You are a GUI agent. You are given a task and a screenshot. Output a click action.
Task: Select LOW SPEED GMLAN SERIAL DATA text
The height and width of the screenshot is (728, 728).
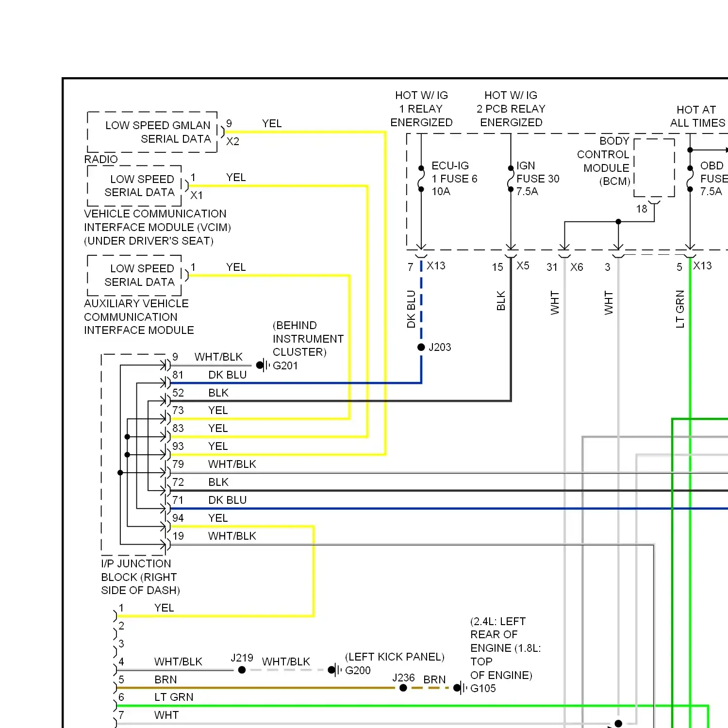pos(158,132)
